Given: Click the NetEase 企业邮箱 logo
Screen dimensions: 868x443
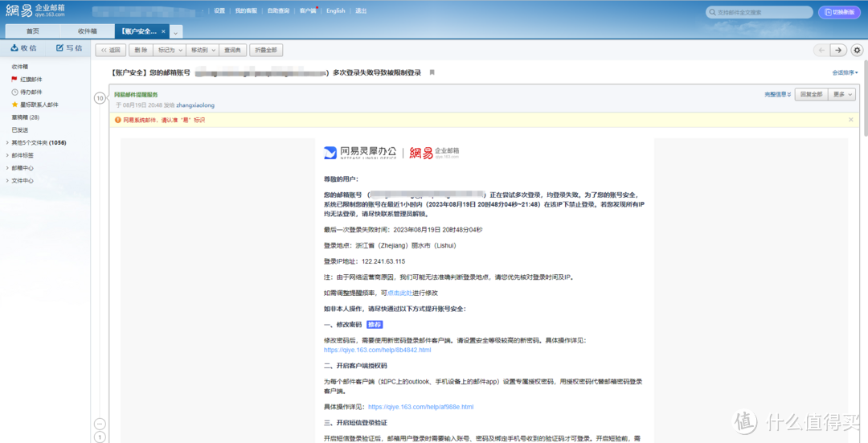Looking at the screenshot, I should tap(35, 10).
